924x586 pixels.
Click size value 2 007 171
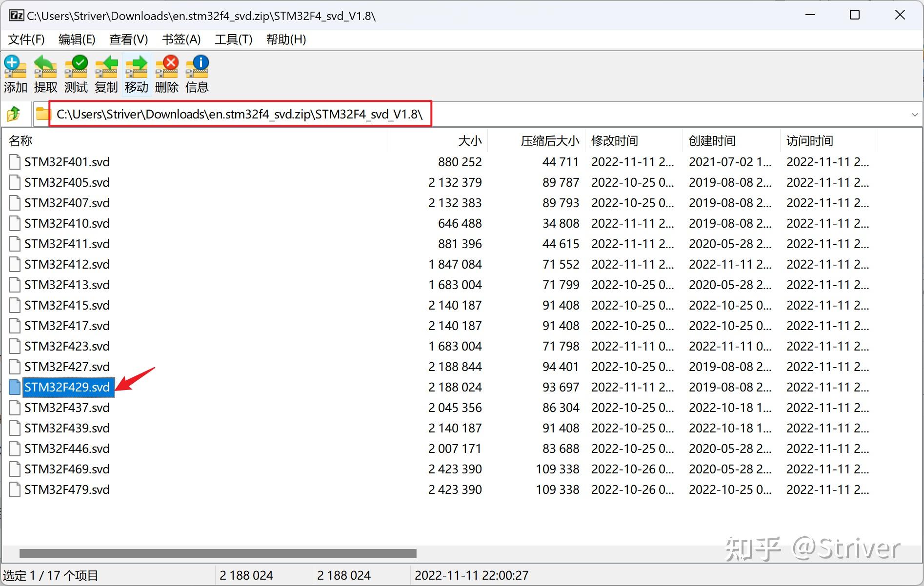click(455, 449)
